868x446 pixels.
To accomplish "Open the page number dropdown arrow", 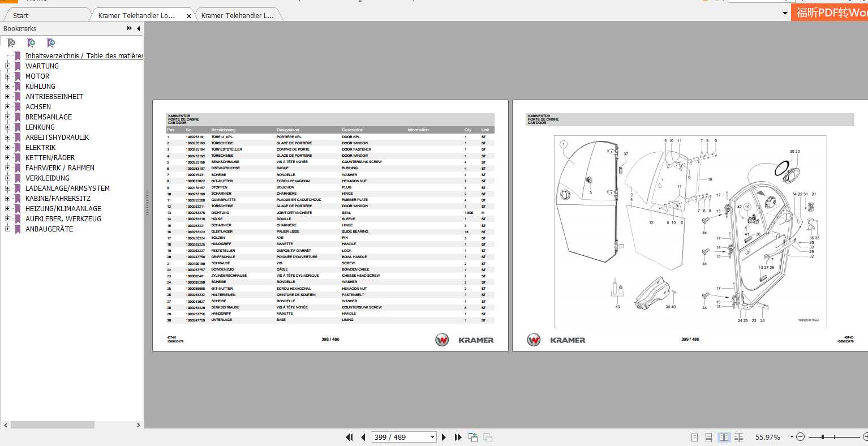I will [x=433, y=437].
